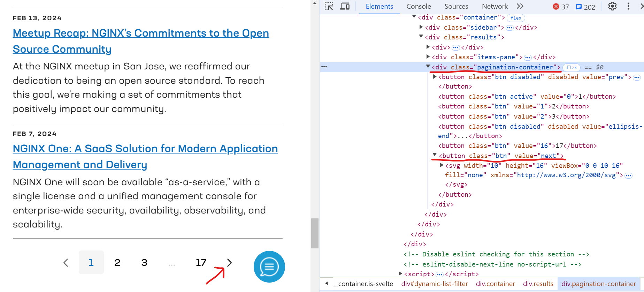The width and height of the screenshot is (644, 292).
Task: Expand the script element node
Action: (400, 274)
